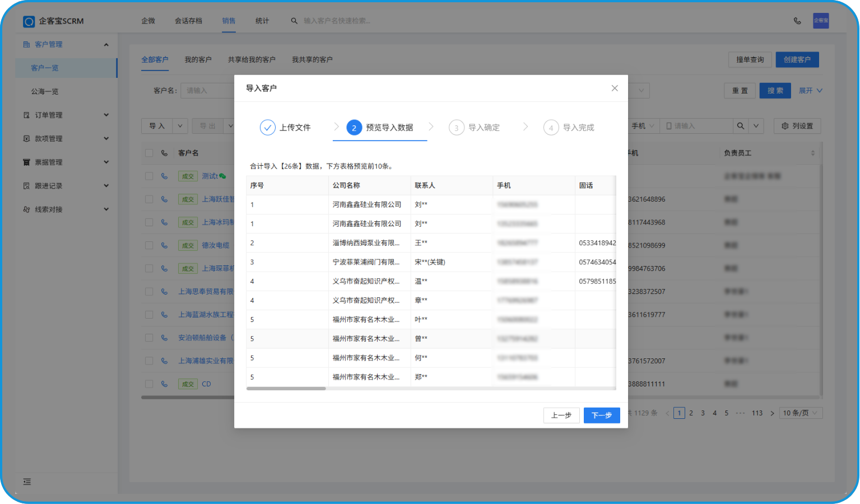Expand the 展开 filter options
The width and height of the screenshot is (860, 504).
tap(810, 91)
